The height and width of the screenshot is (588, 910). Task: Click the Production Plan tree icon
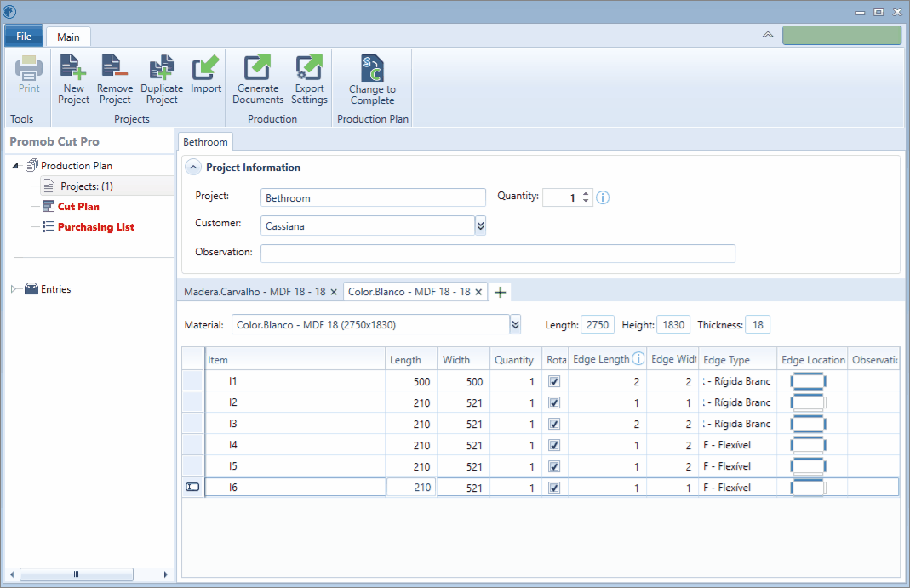pyautogui.click(x=31, y=165)
